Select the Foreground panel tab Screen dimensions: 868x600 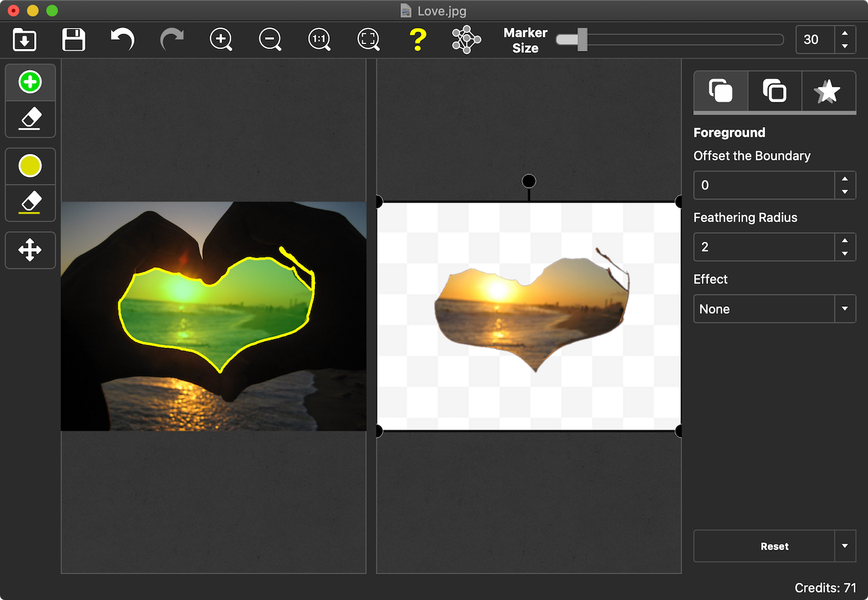[720, 91]
